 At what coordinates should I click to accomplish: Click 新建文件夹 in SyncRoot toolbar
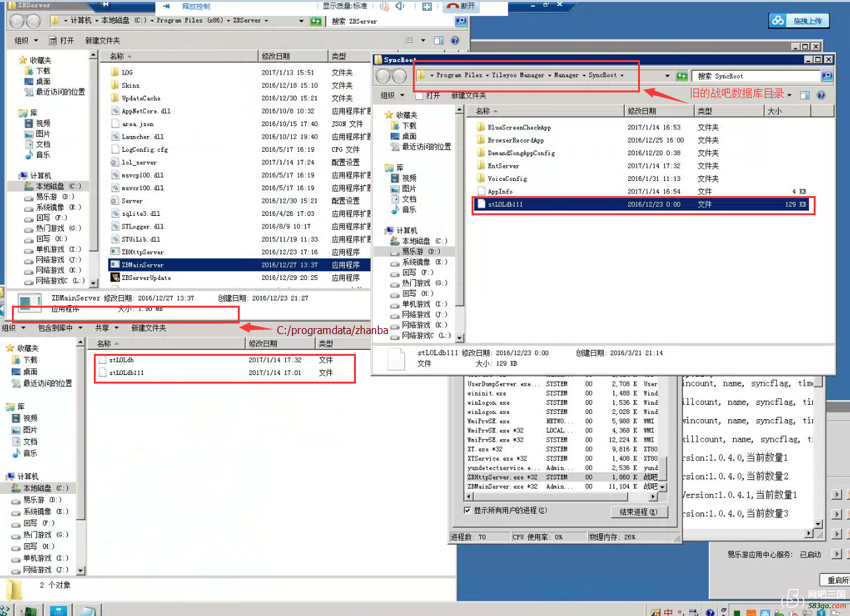pos(468,95)
